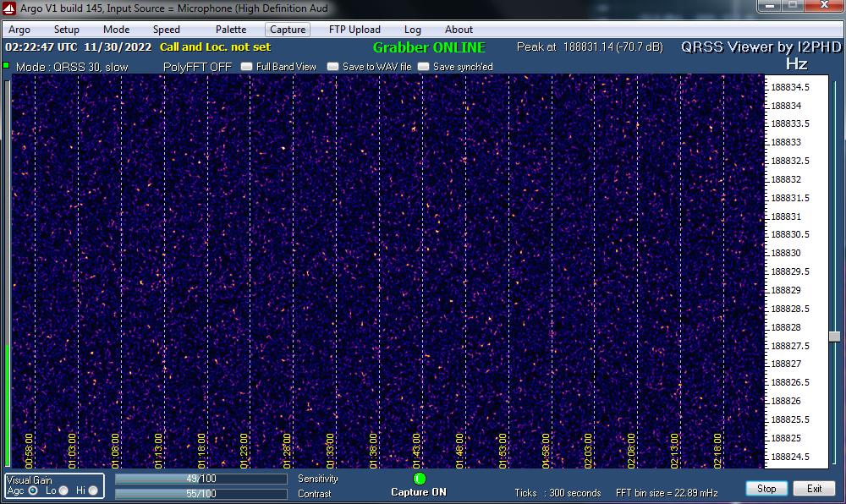Click the 00:58:00 time marker
The image size is (846, 504).
[29, 451]
